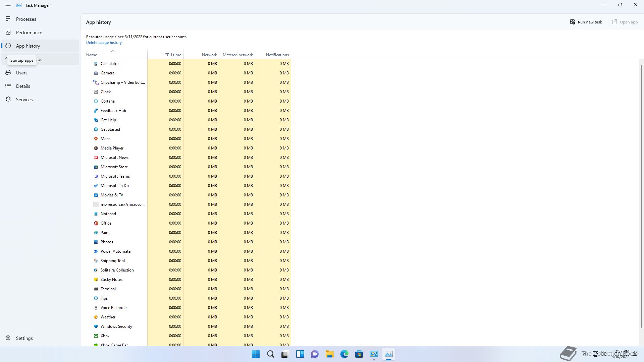
Task: Go to the Users page
Action: coord(40,73)
